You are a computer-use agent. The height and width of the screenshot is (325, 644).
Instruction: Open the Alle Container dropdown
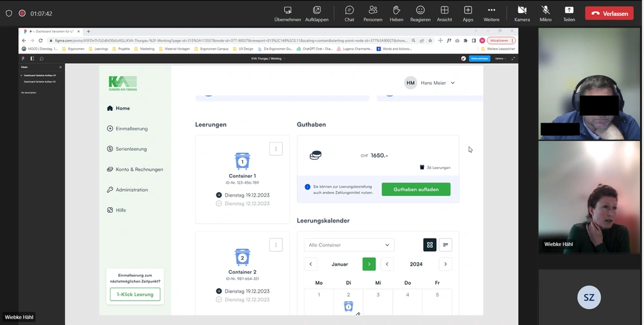tap(349, 245)
